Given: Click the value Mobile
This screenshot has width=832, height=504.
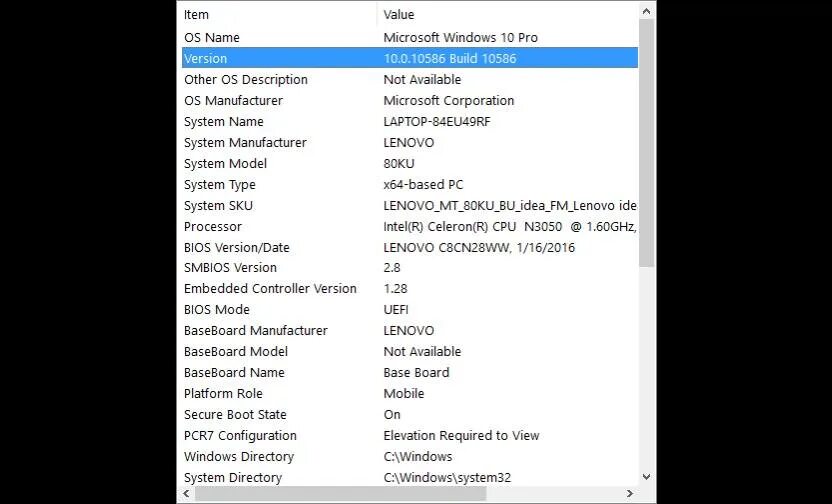Looking at the screenshot, I should 404,394.
